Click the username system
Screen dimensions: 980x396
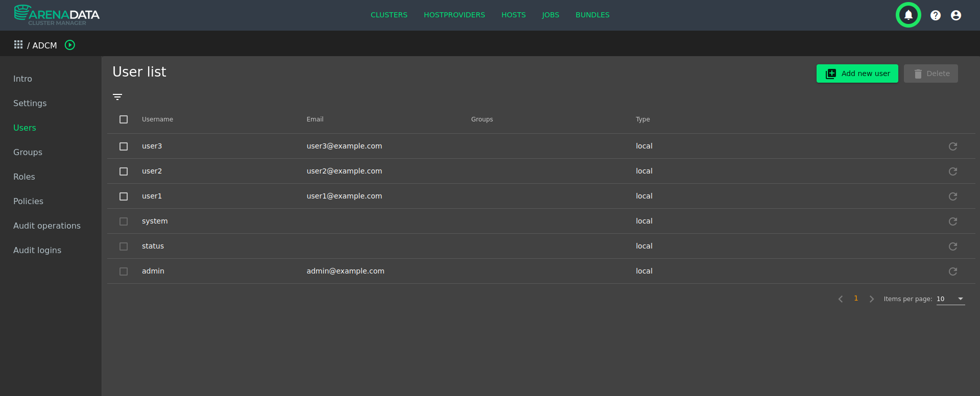[x=155, y=221]
